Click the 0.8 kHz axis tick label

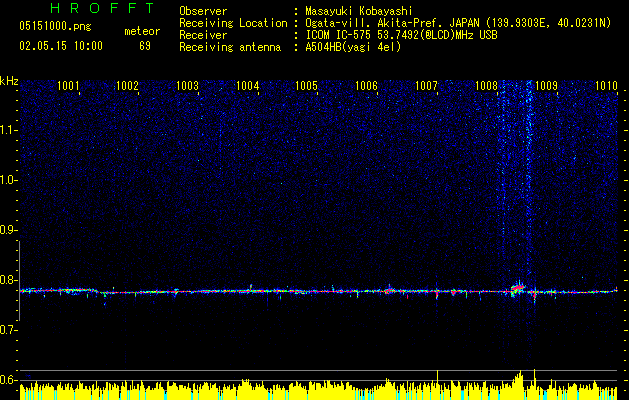tap(8, 280)
